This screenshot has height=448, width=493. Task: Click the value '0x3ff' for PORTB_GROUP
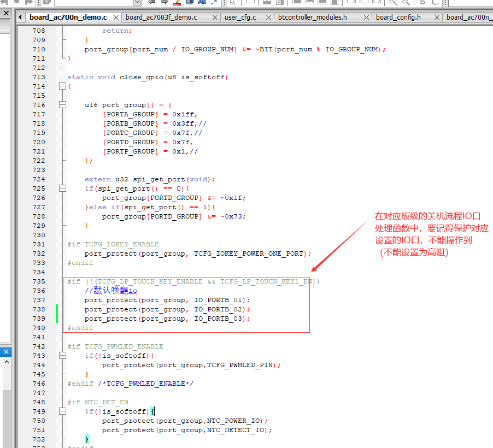click(x=183, y=123)
